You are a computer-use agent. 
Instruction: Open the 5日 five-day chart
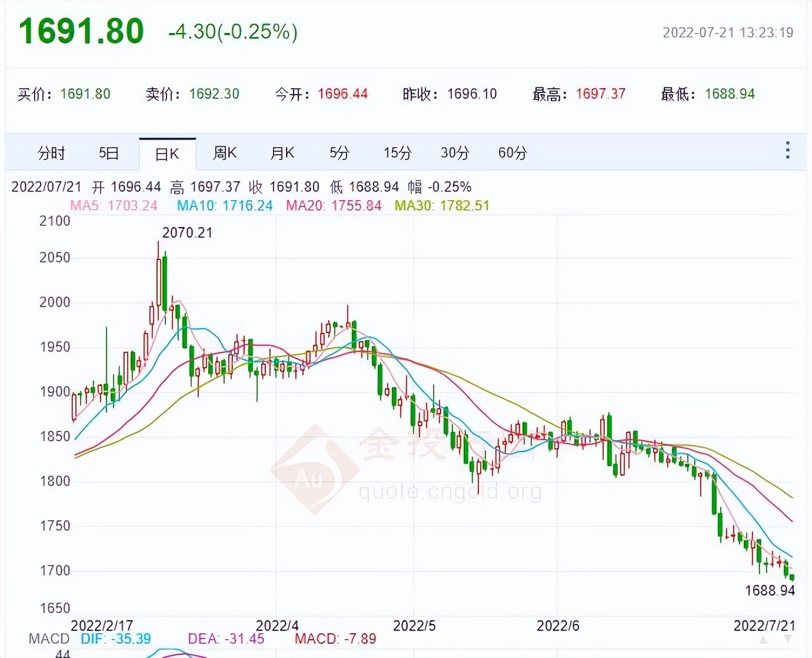(108, 152)
